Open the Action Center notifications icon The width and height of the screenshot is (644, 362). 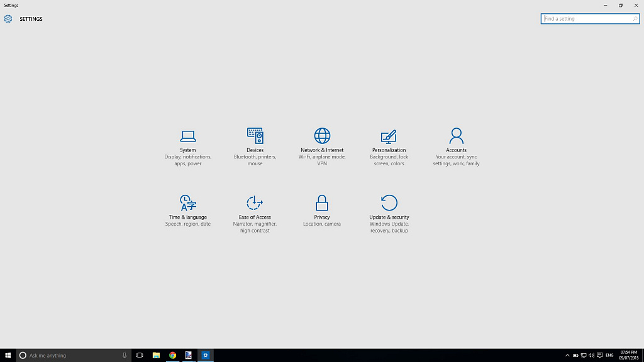click(x=599, y=356)
